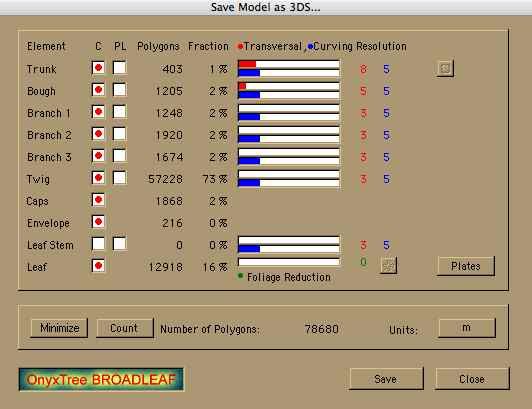The image size is (532, 409).
Task: Adjust the Leaf Stem transversal slider
Action: coord(289,240)
